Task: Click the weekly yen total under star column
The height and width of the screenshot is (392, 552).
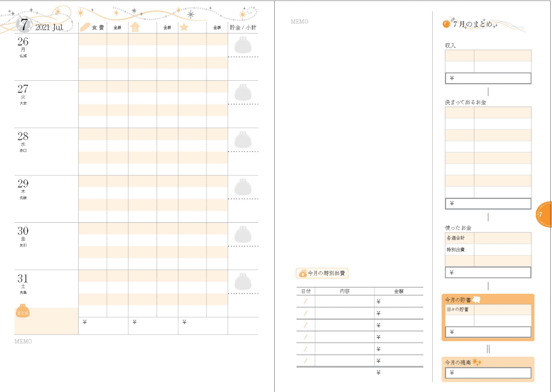Action: tap(203, 325)
